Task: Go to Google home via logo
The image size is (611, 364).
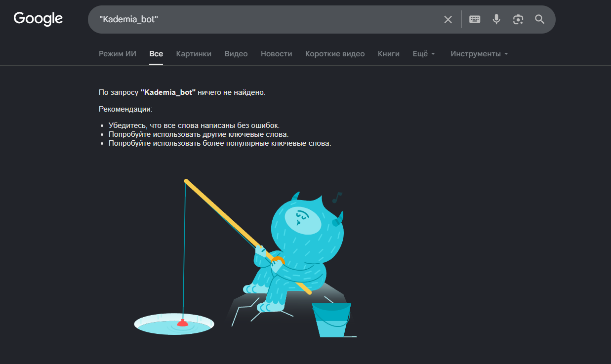Action: [38, 19]
